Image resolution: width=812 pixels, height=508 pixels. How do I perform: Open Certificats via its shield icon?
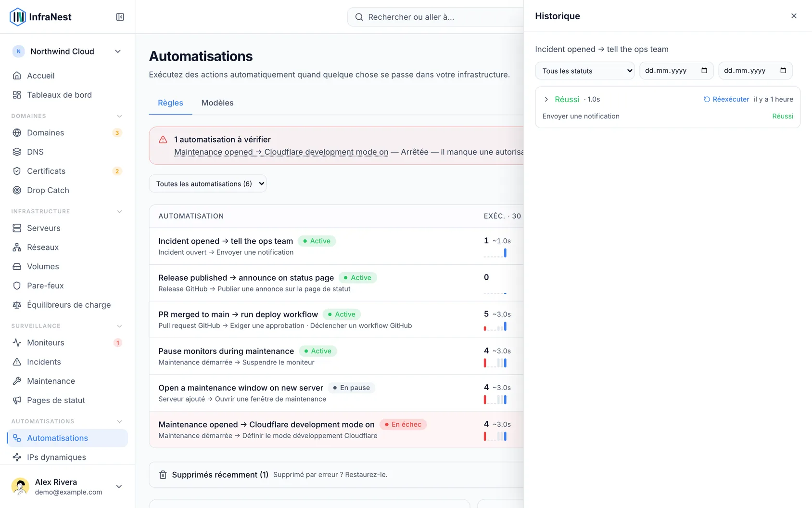point(17,171)
